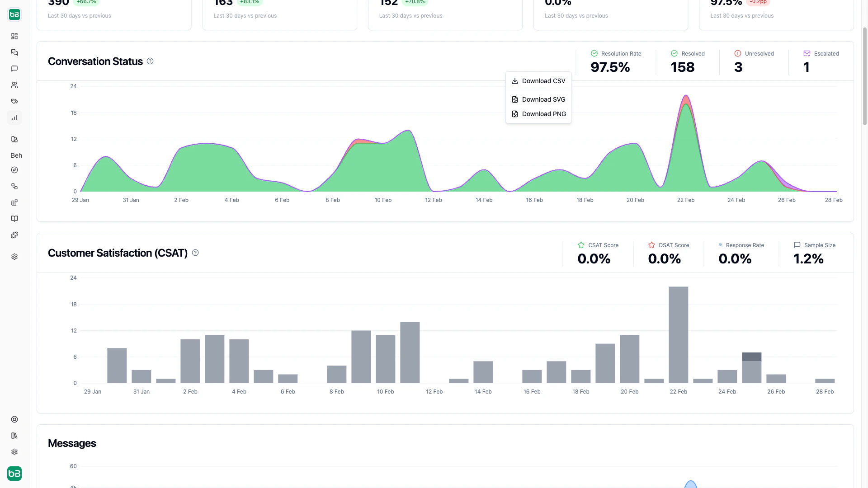Select Download CSV from the export menu

point(538,81)
